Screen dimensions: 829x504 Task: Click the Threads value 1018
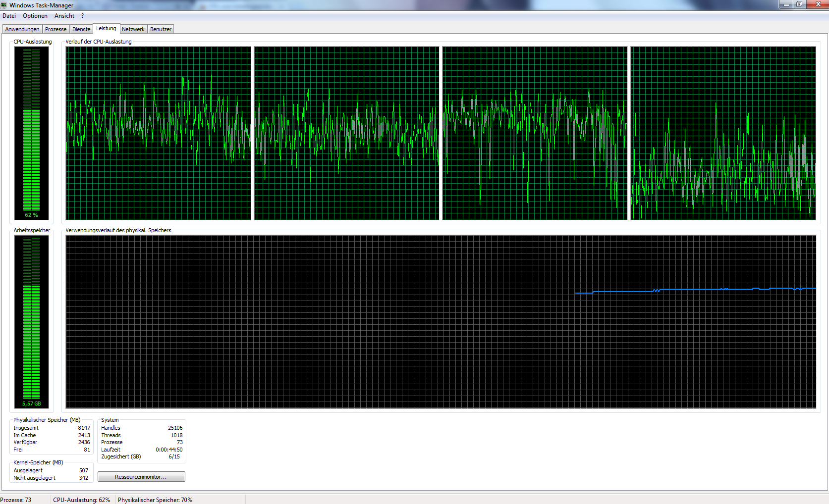pos(176,435)
